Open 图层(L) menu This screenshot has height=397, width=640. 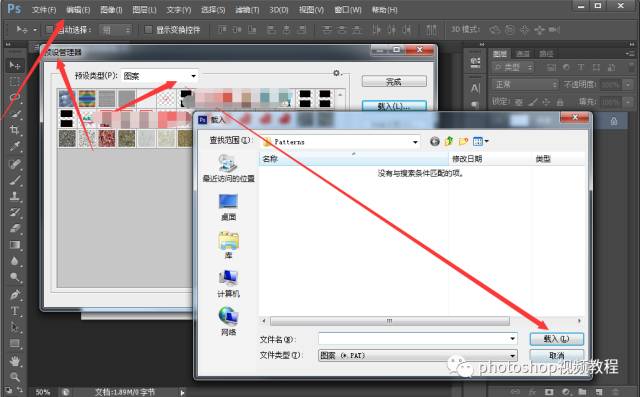[144, 10]
